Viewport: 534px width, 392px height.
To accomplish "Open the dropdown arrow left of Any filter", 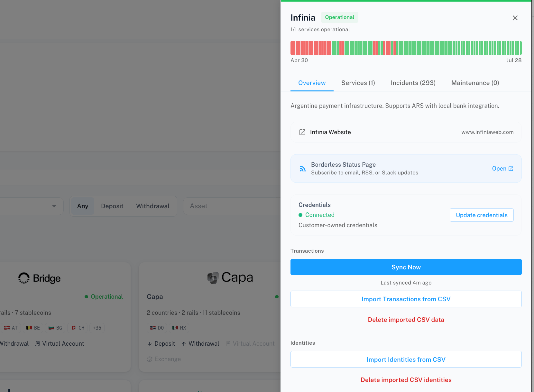I will point(54,206).
